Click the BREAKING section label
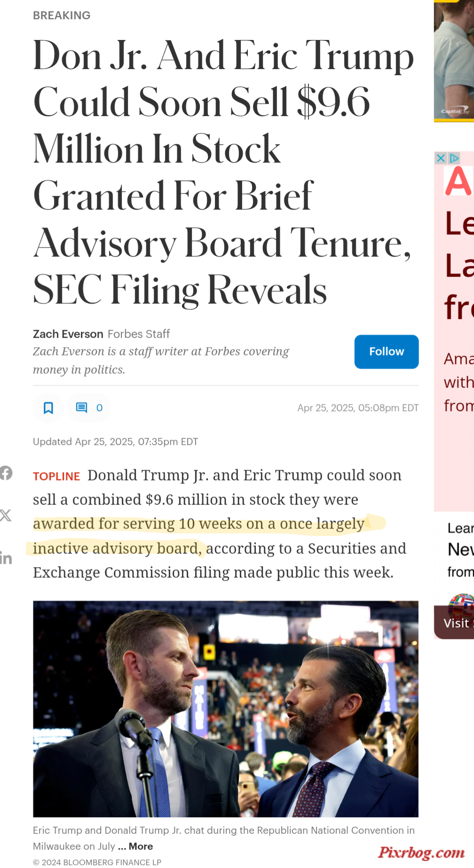The height and width of the screenshot is (868, 474). pyautogui.click(x=62, y=16)
